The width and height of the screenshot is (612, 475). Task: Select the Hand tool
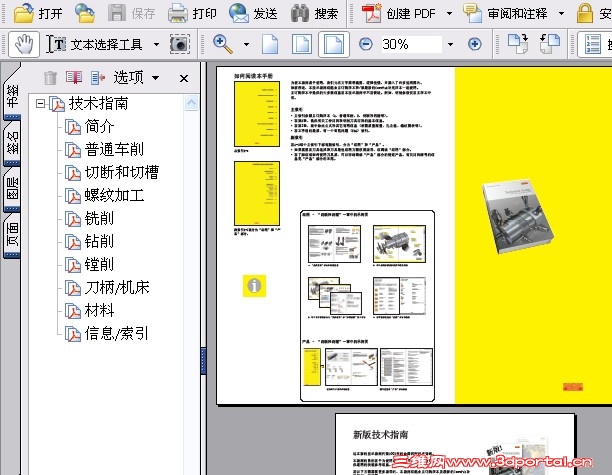click(x=24, y=44)
